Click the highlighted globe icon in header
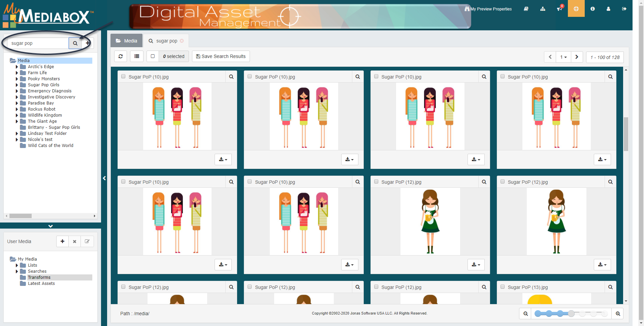The height and width of the screenshot is (326, 644). point(576,9)
